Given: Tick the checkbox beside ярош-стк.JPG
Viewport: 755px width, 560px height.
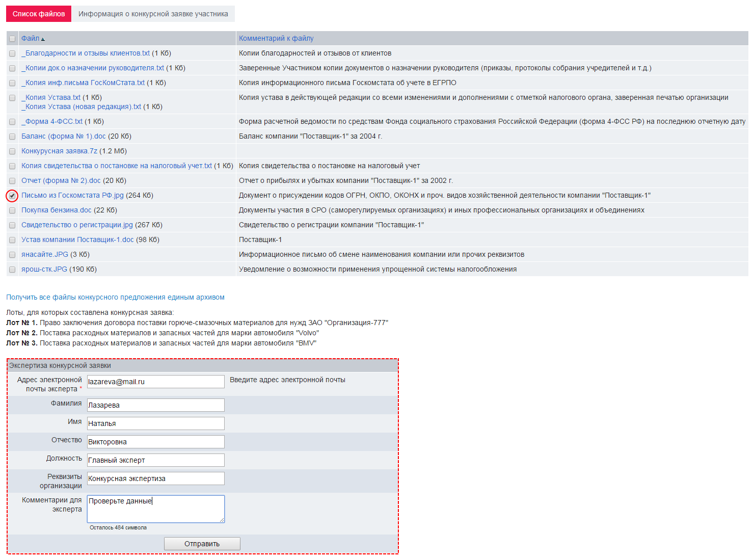Looking at the screenshot, I should pos(12,270).
